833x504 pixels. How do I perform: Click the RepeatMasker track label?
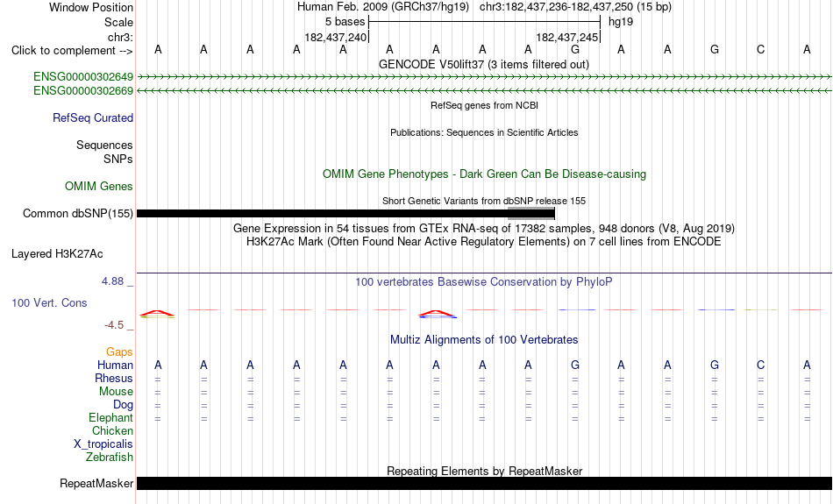[x=96, y=483]
